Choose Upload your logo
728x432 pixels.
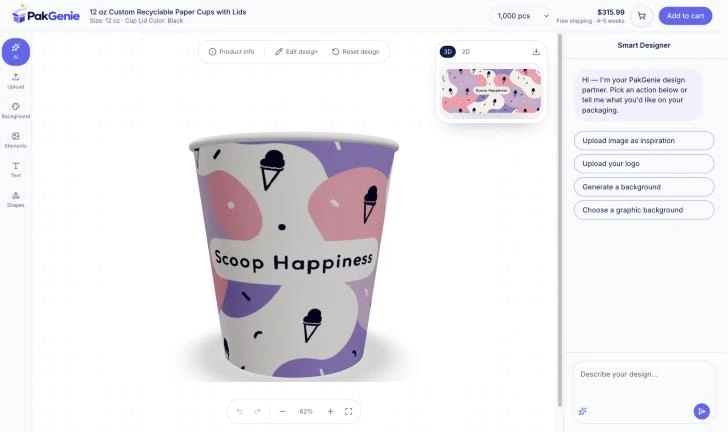point(644,164)
